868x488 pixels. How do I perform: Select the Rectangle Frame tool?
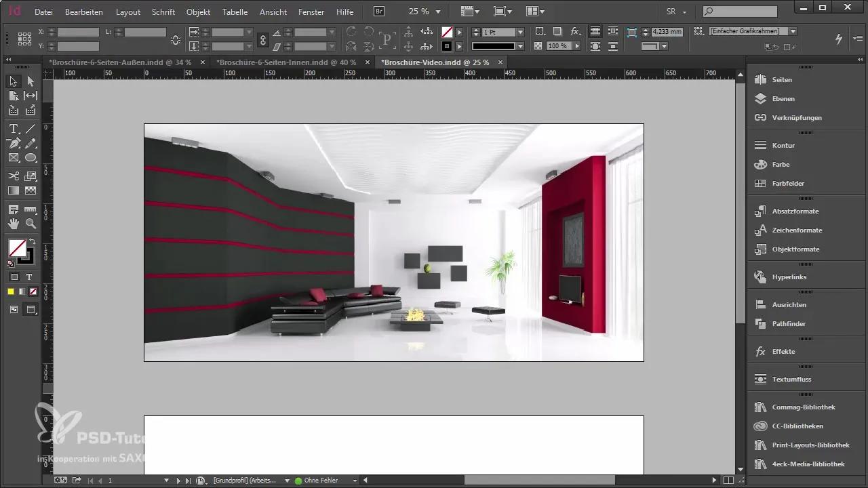(x=14, y=157)
